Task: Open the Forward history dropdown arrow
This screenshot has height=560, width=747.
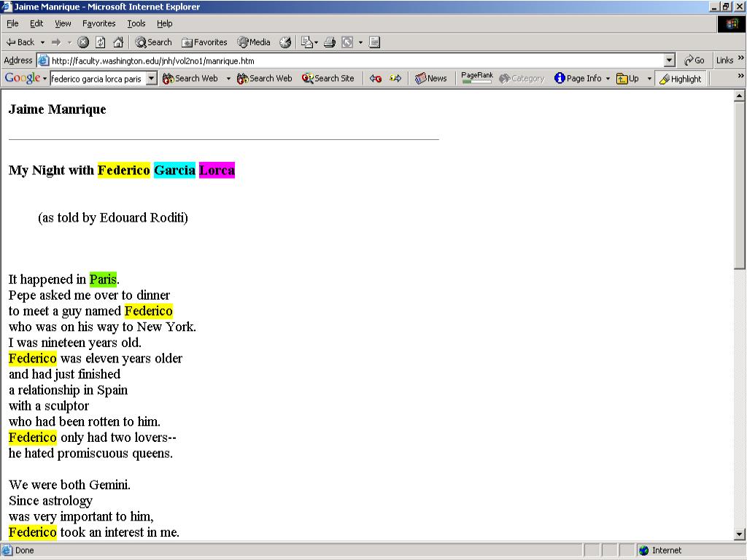Action: click(69, 42)
